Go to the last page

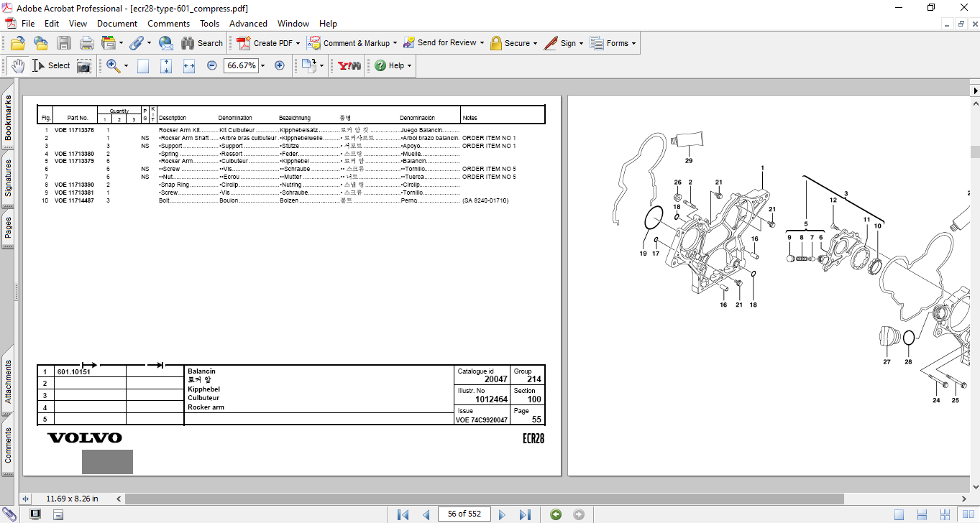click(x=525, y=514)
